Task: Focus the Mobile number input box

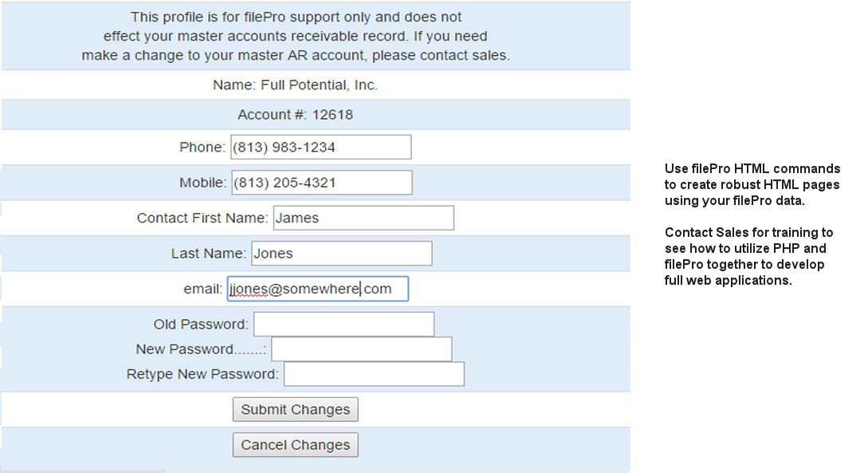Action: (x=322, y=183)
